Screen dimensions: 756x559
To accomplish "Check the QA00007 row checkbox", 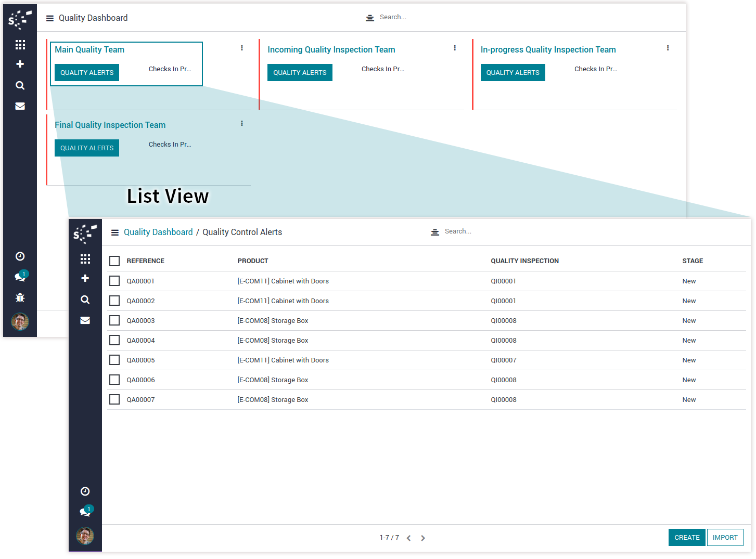I will pos(114,400).
